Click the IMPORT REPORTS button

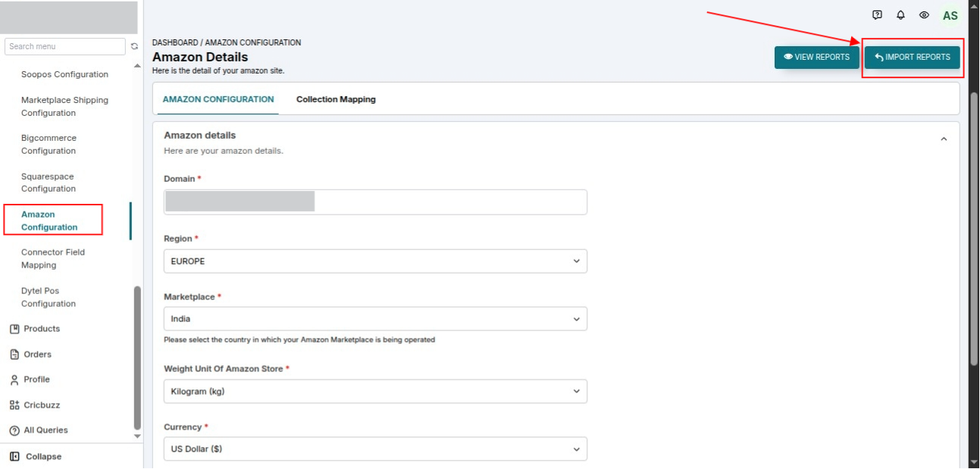[913, 58]
